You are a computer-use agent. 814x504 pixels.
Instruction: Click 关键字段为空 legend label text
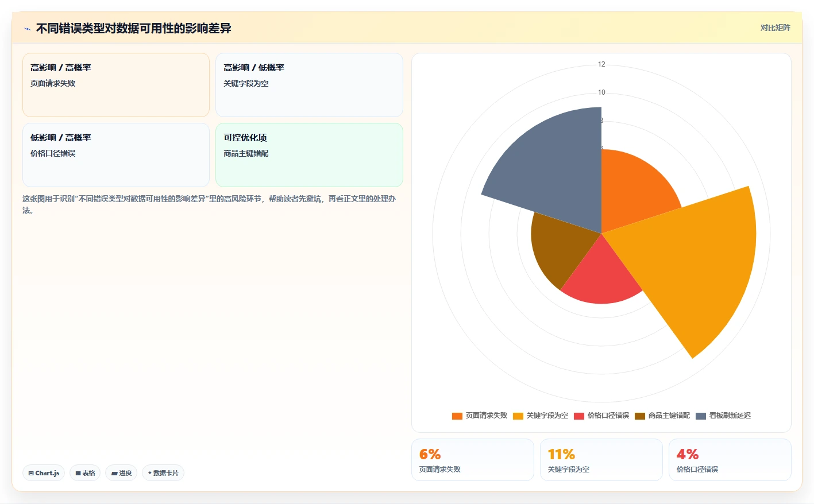click(547, 416)
